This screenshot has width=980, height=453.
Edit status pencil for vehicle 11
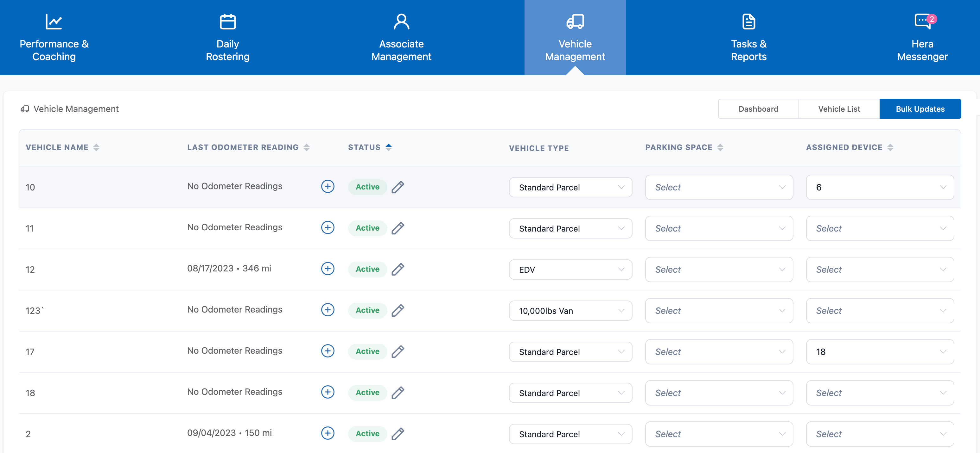coord(398,228)
